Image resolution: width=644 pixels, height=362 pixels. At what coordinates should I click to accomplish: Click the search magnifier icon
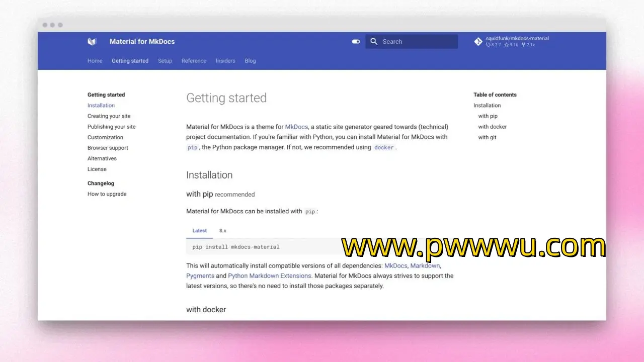[374, 42]
